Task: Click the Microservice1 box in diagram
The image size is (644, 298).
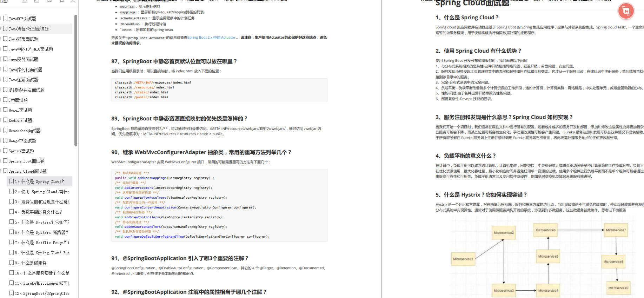Action: (x=463, y=259)
